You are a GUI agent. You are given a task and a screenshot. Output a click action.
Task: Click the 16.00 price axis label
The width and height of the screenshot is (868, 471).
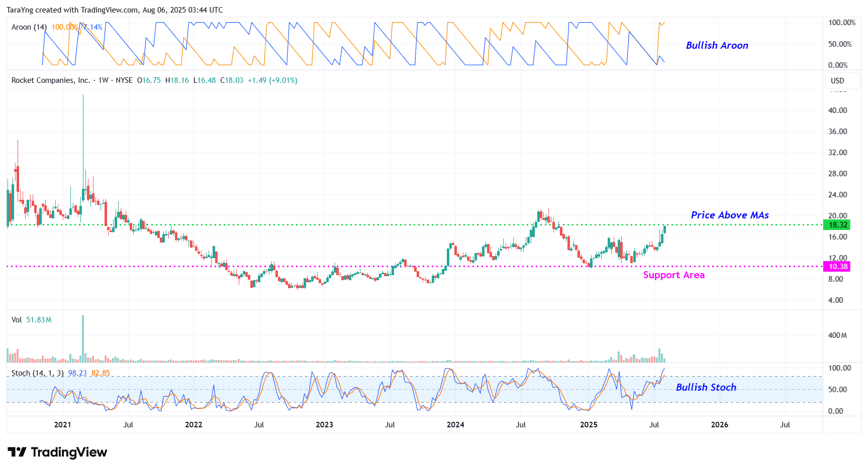point(837,237)
